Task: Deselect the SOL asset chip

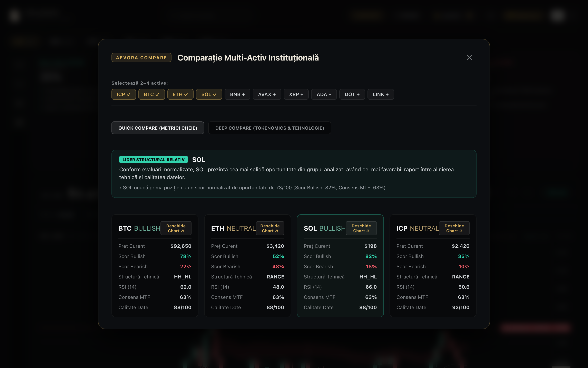Action: click(209, 94)
